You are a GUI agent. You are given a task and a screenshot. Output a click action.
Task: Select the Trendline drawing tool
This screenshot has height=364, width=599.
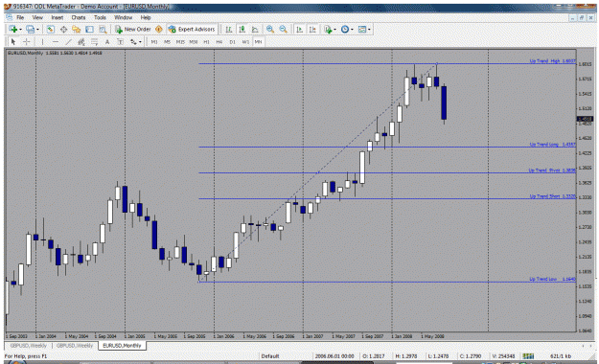point(68,41)
